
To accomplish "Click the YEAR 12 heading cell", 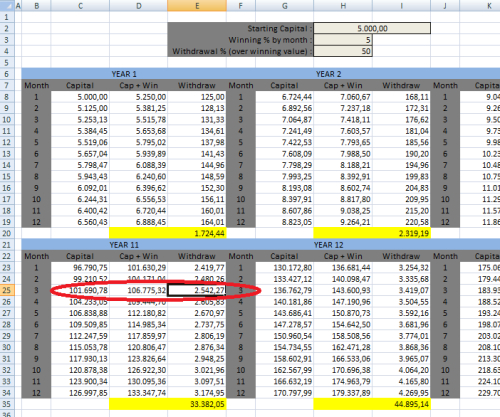I will coord(328,245).
